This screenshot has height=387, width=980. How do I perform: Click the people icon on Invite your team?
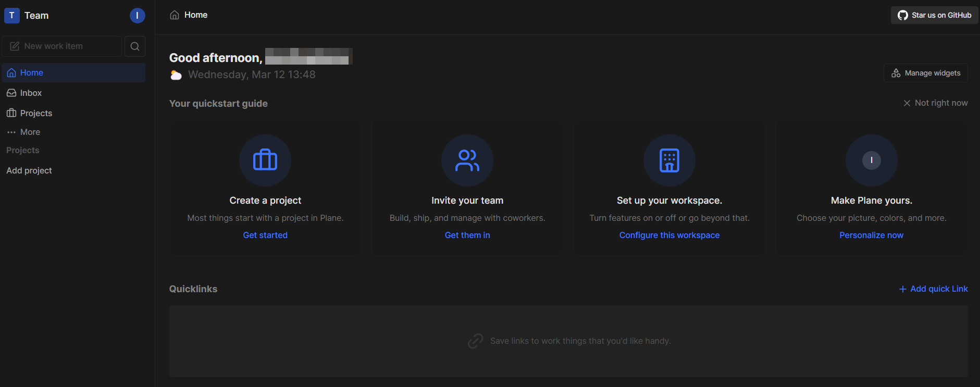[467, 160]
